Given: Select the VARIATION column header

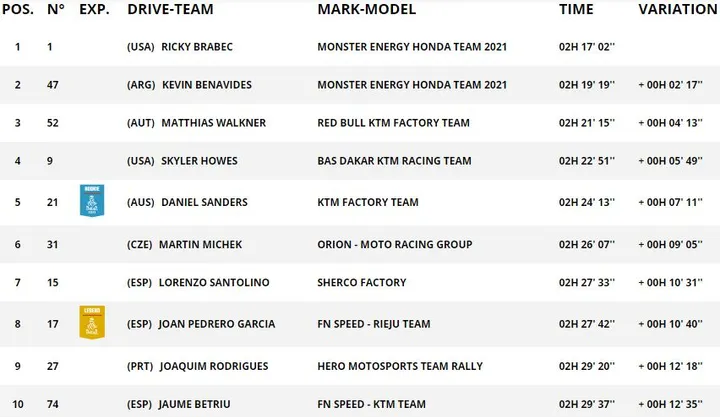Looking at the screenshot, I should [x=678, y=9].
